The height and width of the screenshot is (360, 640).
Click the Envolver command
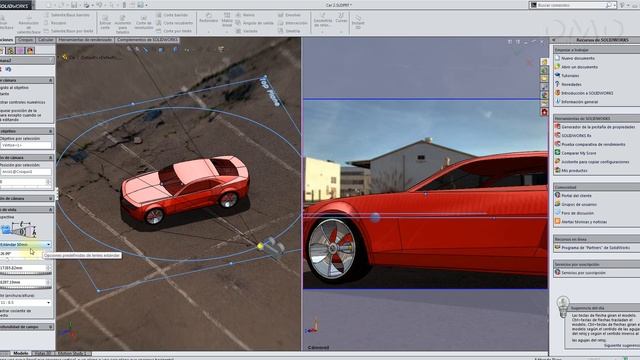point(289,15)
